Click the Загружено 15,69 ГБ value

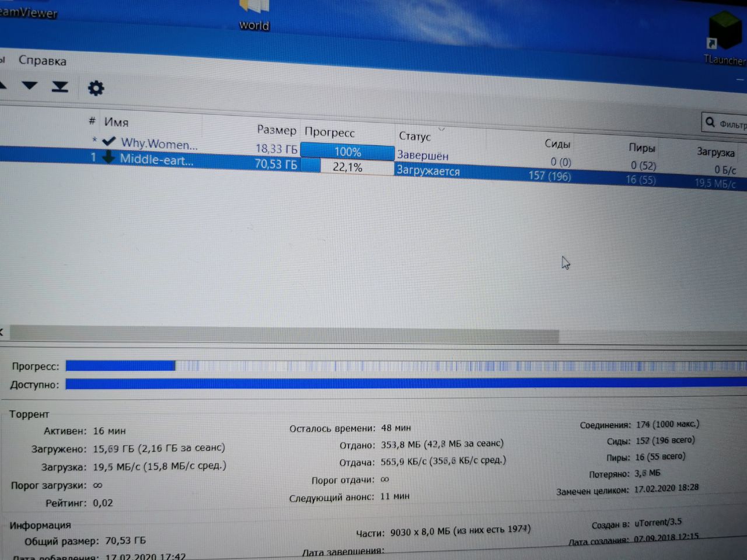pos(159,449)
